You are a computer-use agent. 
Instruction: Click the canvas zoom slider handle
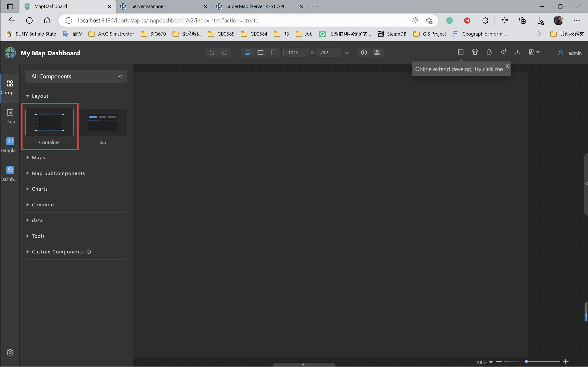526,362
